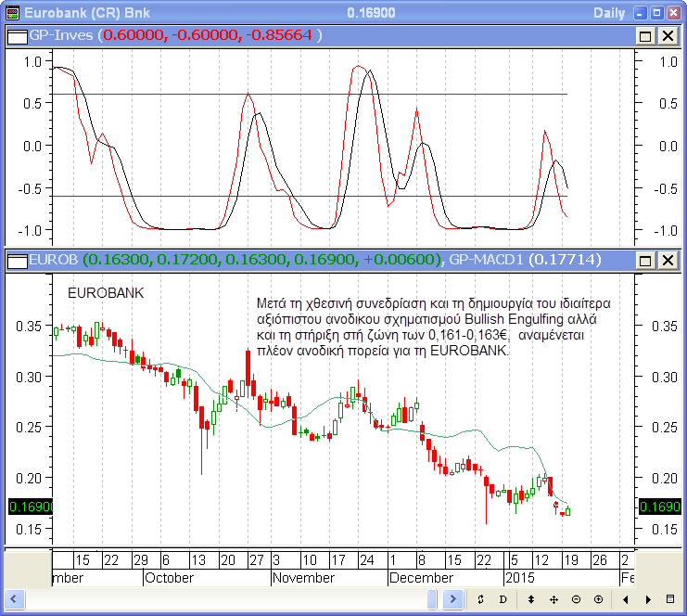Click the title bar price 0.16900
This screenshot has height=616, width=687.
[x=371, y=13]
